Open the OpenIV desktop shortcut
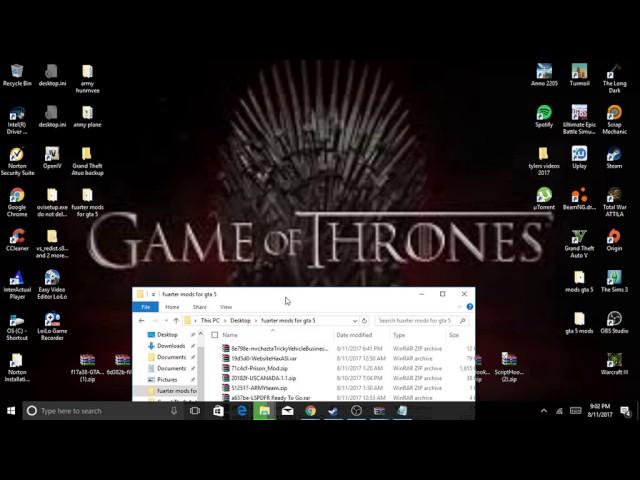640x480 pixels. 52,158
